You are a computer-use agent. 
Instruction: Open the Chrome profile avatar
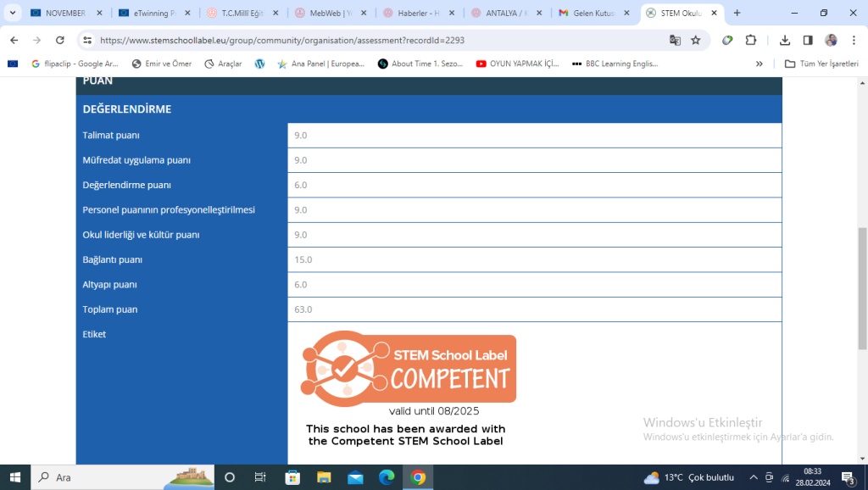click(831, 40)
